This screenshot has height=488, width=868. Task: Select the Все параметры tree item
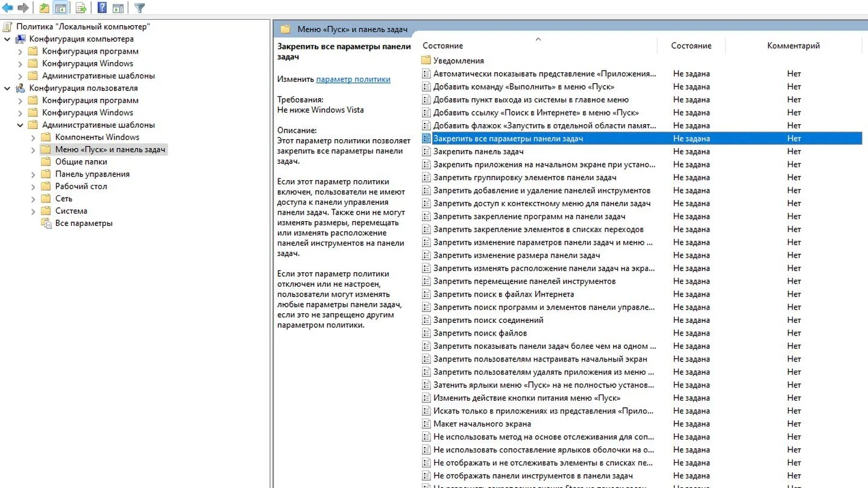click(84, 223)
